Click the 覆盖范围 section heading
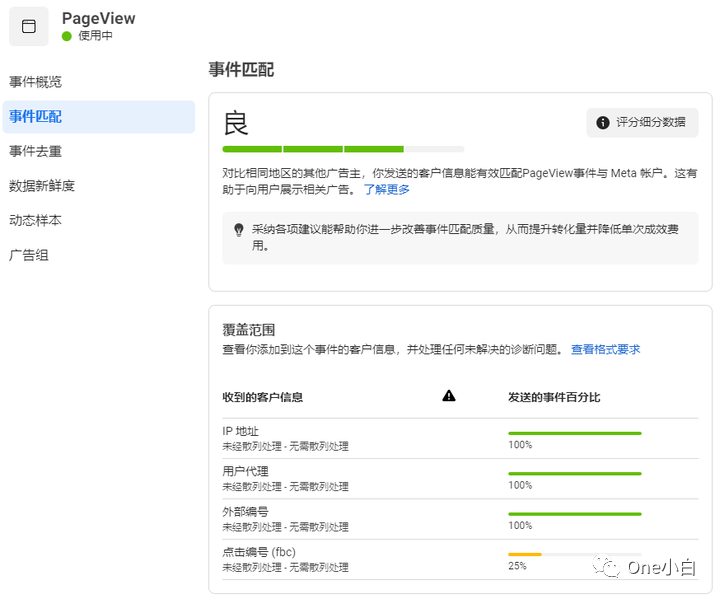 (x=249, y=330)
